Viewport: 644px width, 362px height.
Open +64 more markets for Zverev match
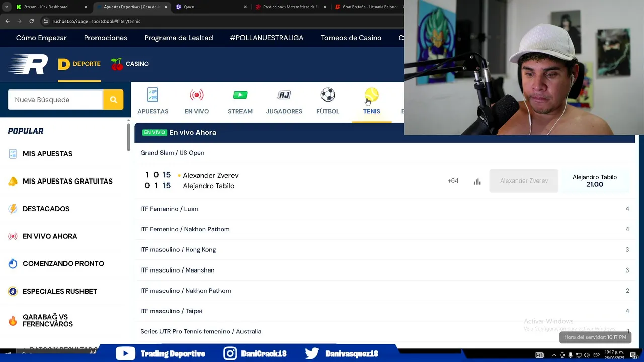(453, 181)
